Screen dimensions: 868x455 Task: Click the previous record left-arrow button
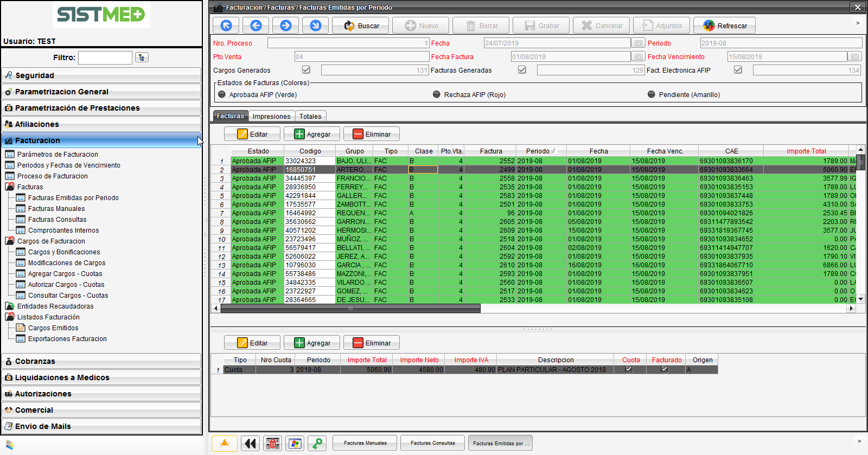[x=256, y=25]
